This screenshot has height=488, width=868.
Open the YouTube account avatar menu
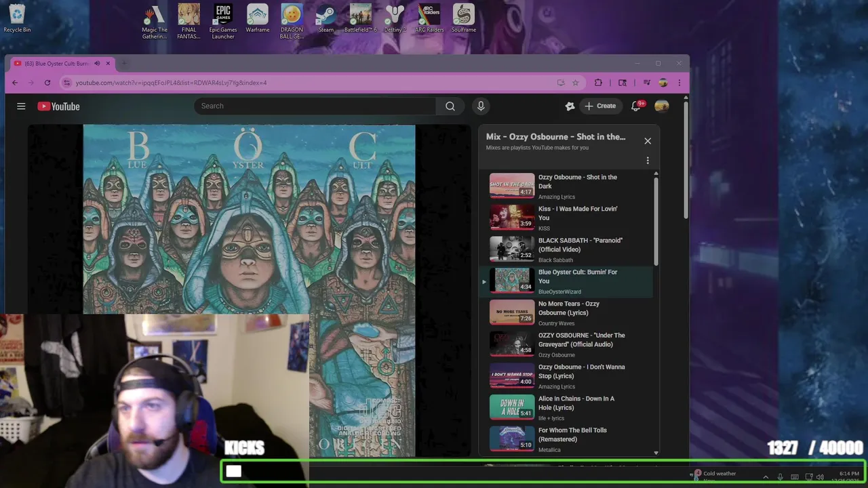[662, 106]
